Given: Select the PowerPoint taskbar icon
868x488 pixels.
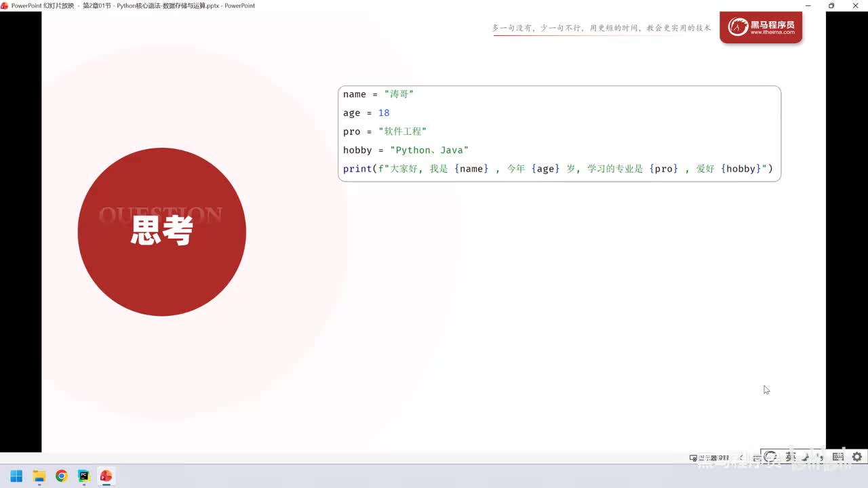Looking at the screenshot, I should [106, 476].
